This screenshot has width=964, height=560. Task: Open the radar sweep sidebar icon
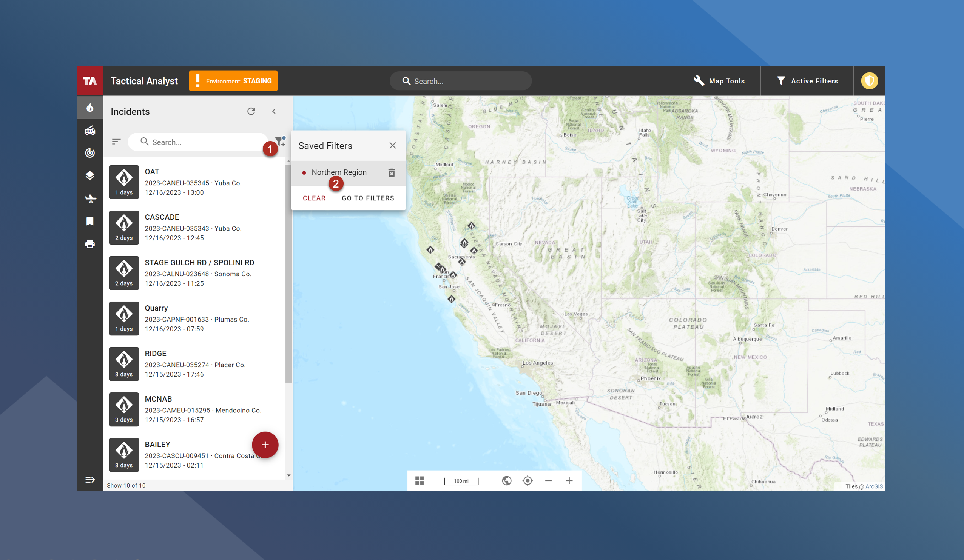point(90,153)
